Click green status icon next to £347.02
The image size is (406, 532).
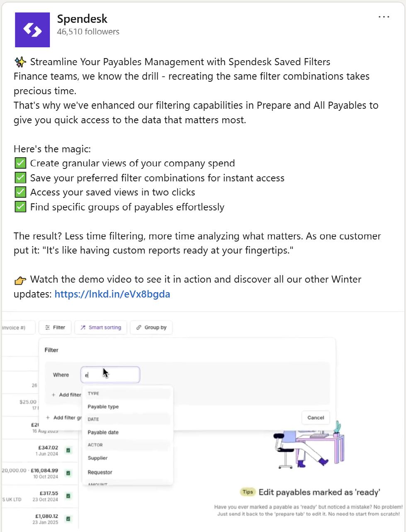click(68, 450)
